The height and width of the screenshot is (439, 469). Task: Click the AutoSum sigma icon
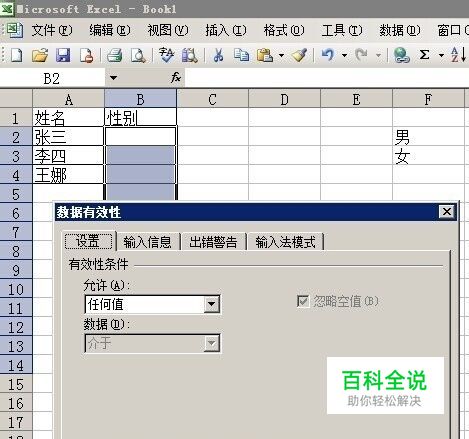(x=424, y=54)
